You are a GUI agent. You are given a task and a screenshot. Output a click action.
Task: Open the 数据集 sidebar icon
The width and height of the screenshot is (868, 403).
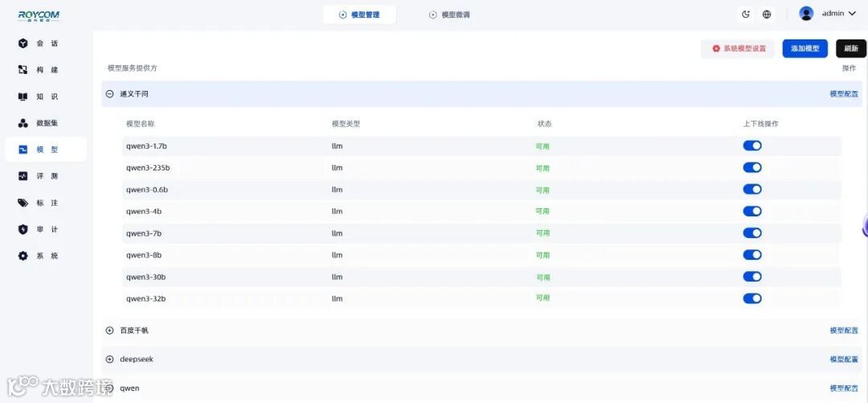23,123
